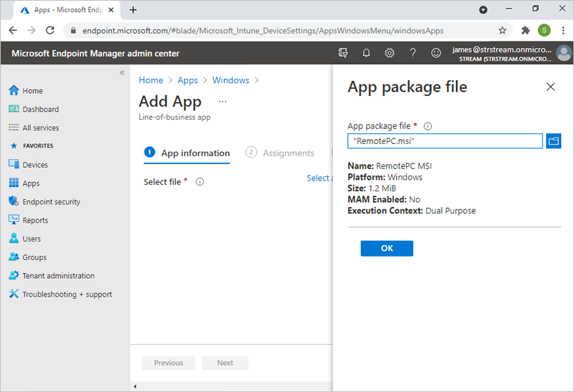Click the folder browse icon beside file field
Image resolution: width=574 pixels, height=392 pixels.
click(553, 141)
